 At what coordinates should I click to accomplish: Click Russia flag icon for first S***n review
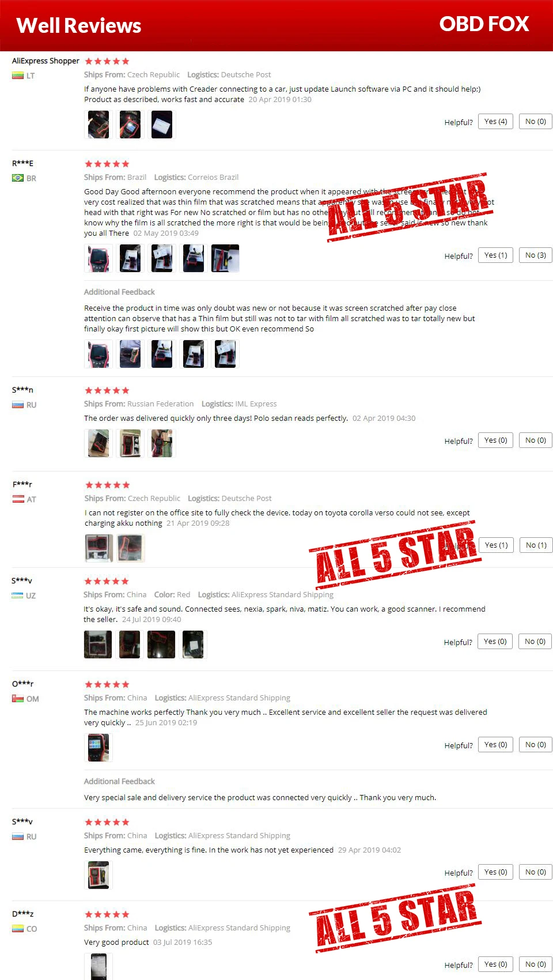click(18, 405)
